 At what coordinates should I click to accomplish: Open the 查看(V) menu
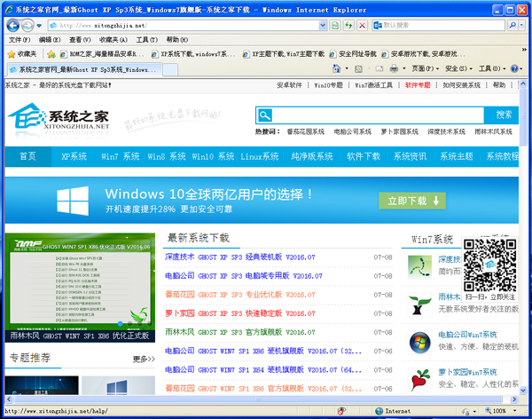80,40
